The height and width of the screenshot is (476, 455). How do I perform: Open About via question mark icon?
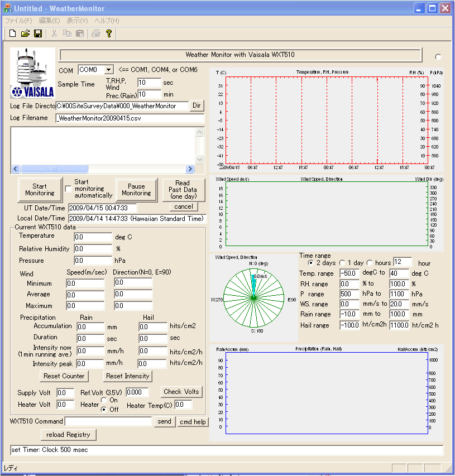click(109, 33)
